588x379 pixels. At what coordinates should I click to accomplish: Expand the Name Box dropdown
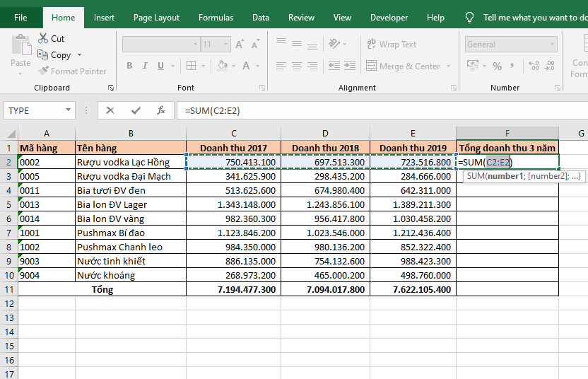click(69, 110)
